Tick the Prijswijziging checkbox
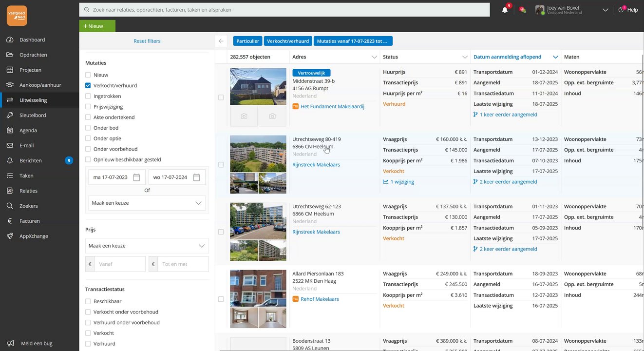This screenshot has height=351, width=644. pyautogui.click(x=88, y=107)
